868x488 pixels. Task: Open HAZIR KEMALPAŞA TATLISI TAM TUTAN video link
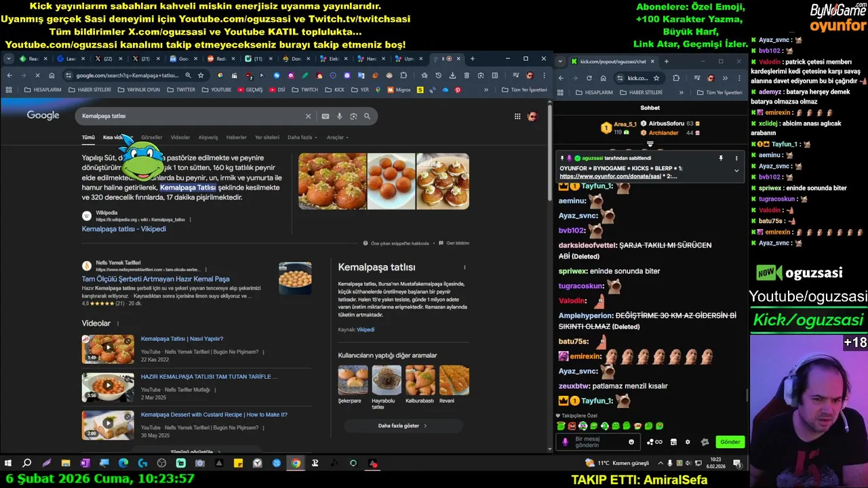(x=209, y=376)
